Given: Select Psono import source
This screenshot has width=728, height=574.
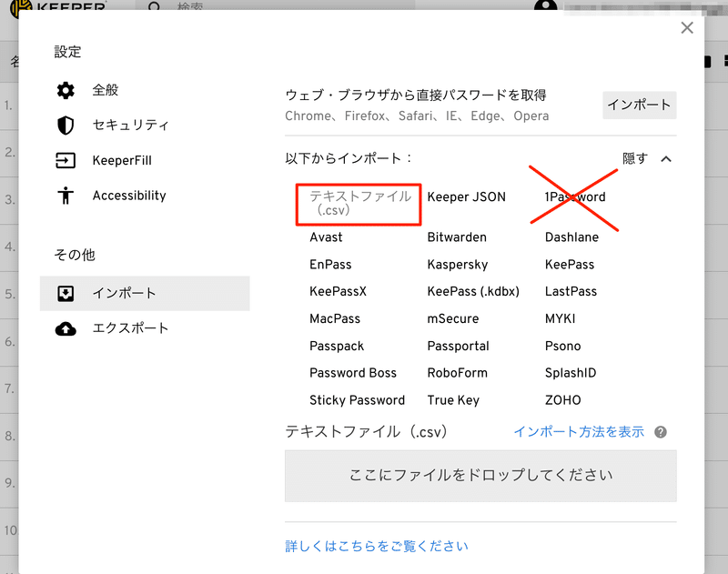Looking at the screenshot, I should click(x=562, y=347).
